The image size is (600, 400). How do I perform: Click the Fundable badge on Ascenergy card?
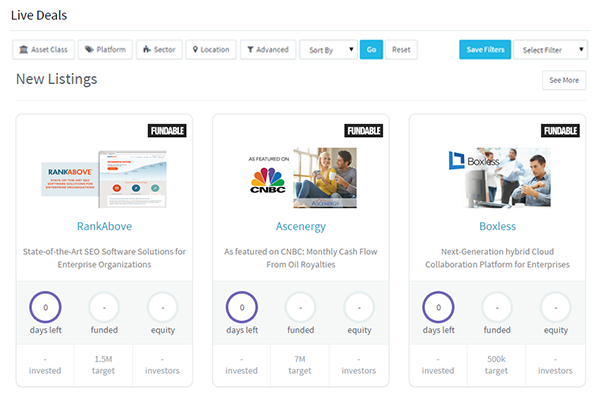[364, 131]
